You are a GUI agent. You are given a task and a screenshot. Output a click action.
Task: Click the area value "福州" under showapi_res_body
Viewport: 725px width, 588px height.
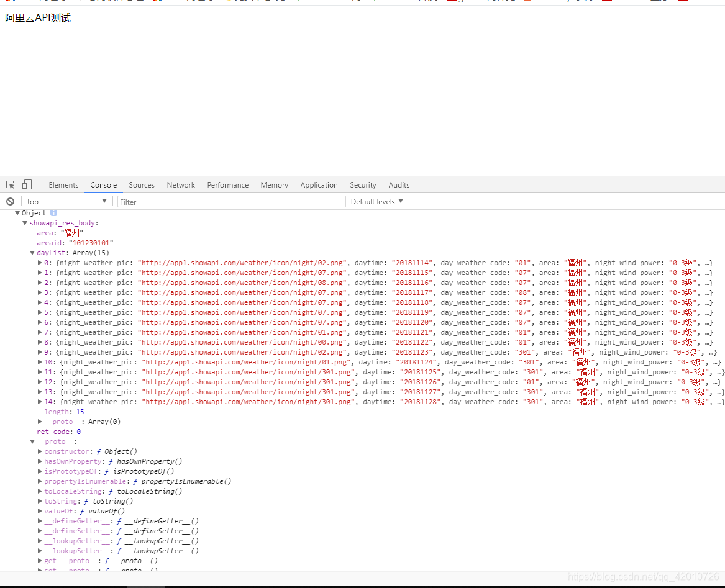point(71,233)
